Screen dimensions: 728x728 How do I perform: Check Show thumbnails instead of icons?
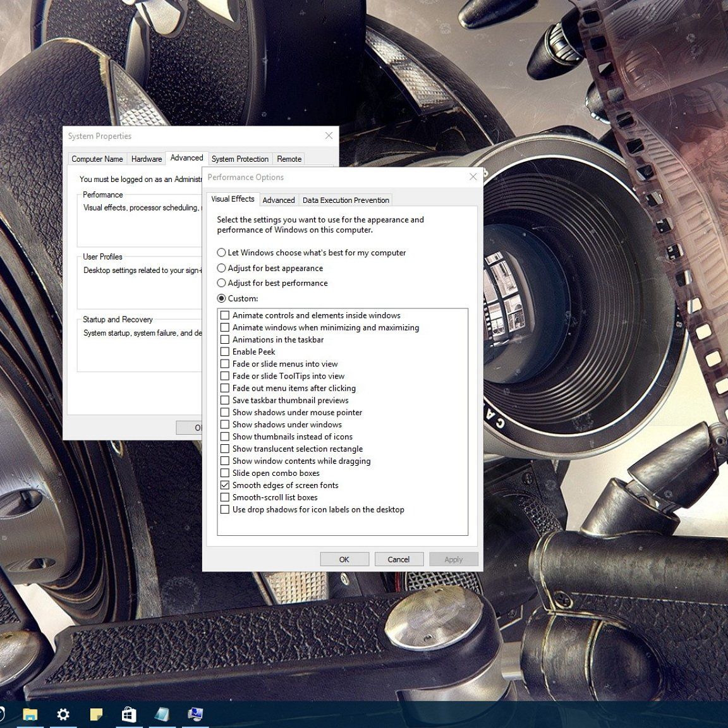coord(224,437)
